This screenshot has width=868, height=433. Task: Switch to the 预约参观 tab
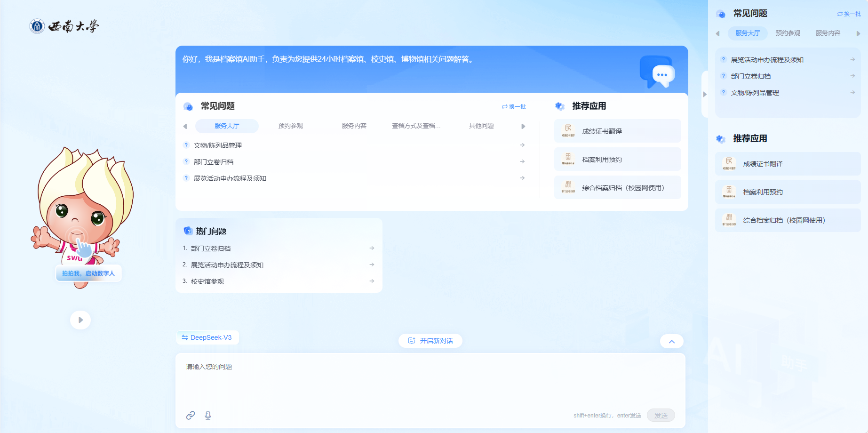click(x=290, y=126)
